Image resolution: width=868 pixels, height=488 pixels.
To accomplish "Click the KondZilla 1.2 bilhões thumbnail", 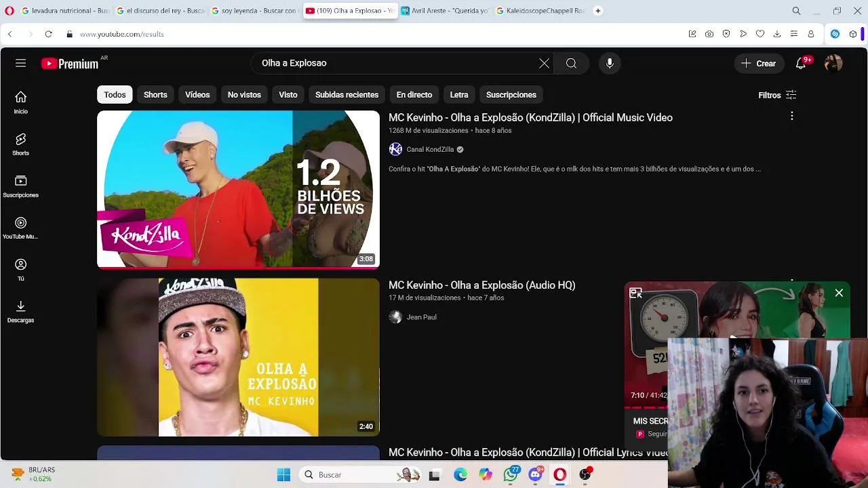I will (x=238, y=189).
